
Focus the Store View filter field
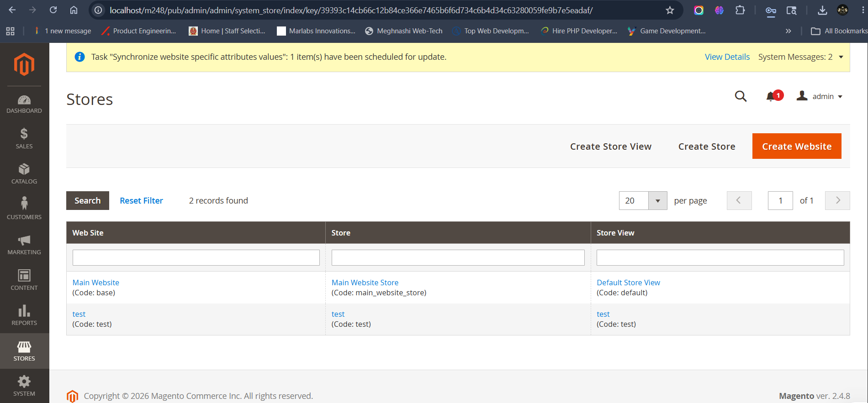720,257
